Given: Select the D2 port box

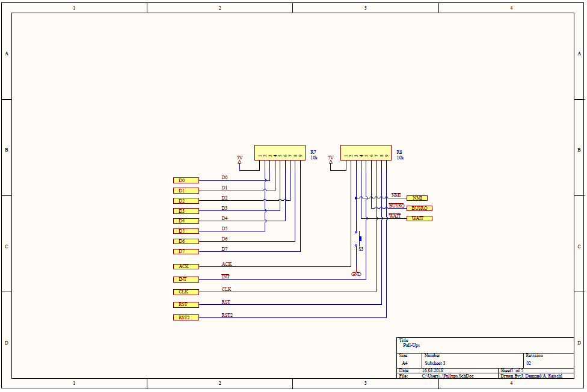Looking at the screenshot, I should (186, 201).
